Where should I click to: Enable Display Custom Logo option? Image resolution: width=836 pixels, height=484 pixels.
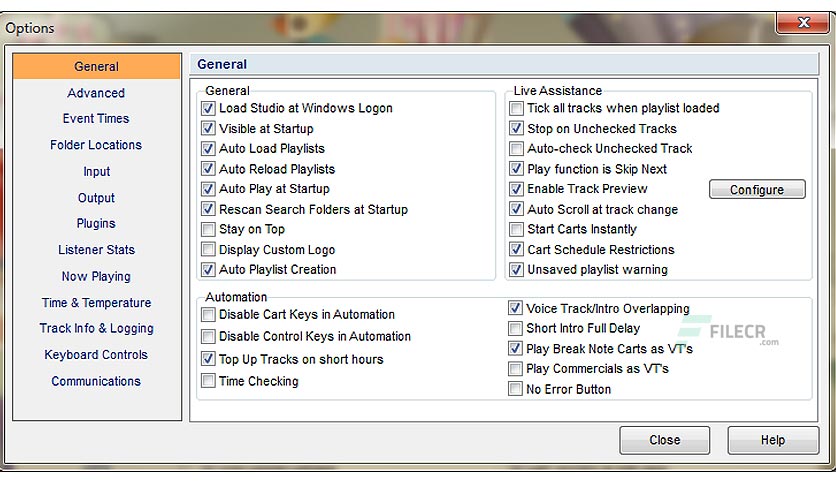coord(208,250)
